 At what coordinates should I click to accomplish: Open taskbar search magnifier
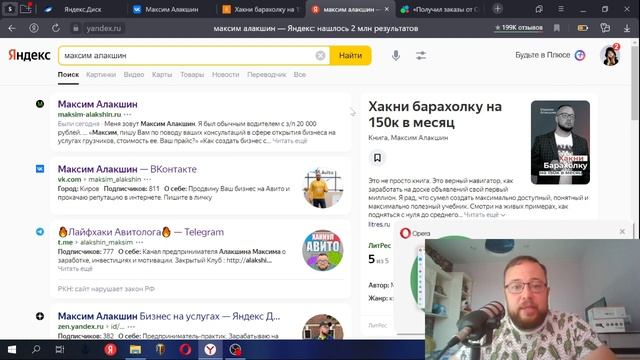[x=36, y=350]
